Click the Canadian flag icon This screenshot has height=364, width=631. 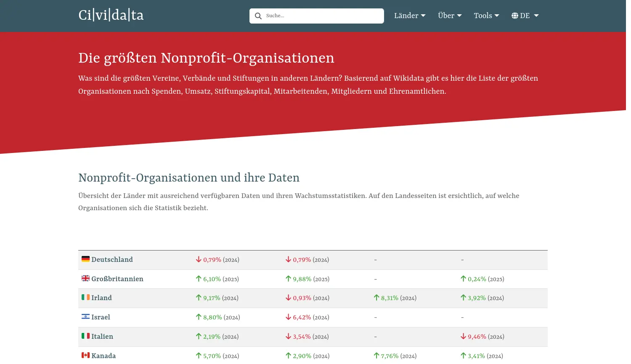coord(86,355)
